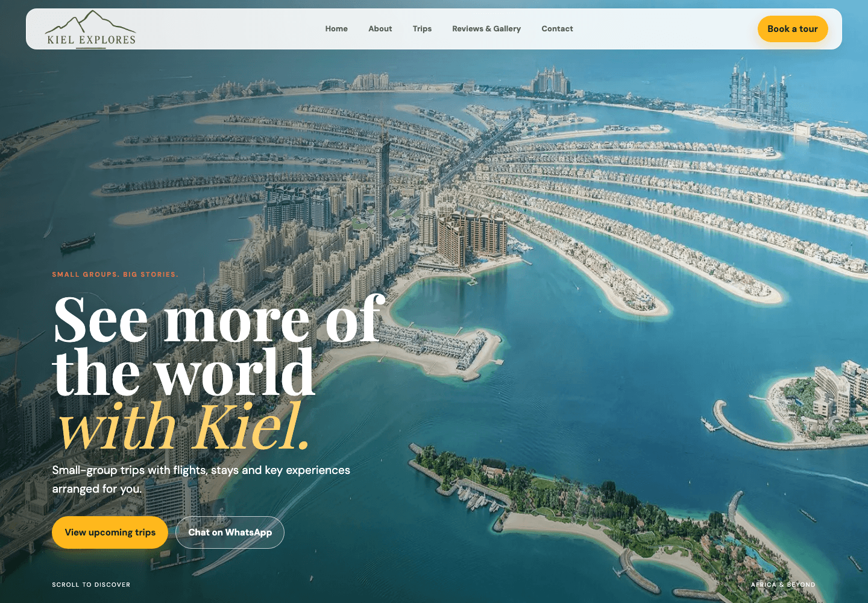Click the Africa & Beyond caption

tap(783, 585)
